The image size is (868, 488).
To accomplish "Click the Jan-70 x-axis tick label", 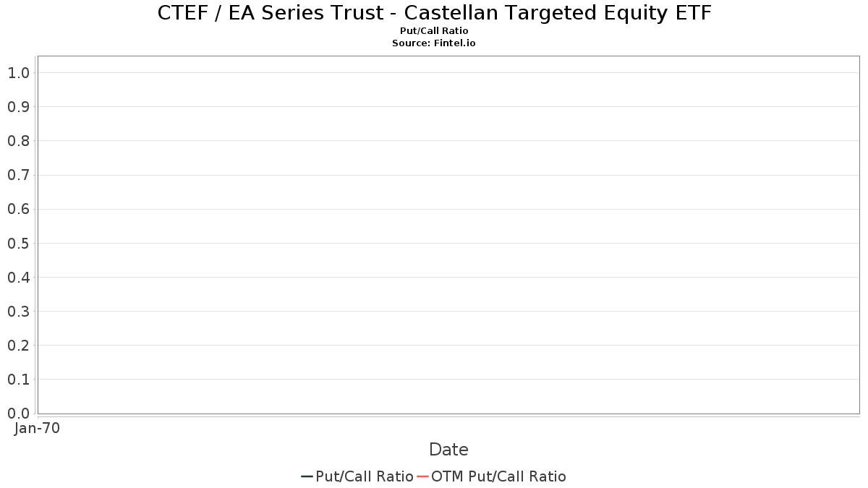I will tap(38, 428).
